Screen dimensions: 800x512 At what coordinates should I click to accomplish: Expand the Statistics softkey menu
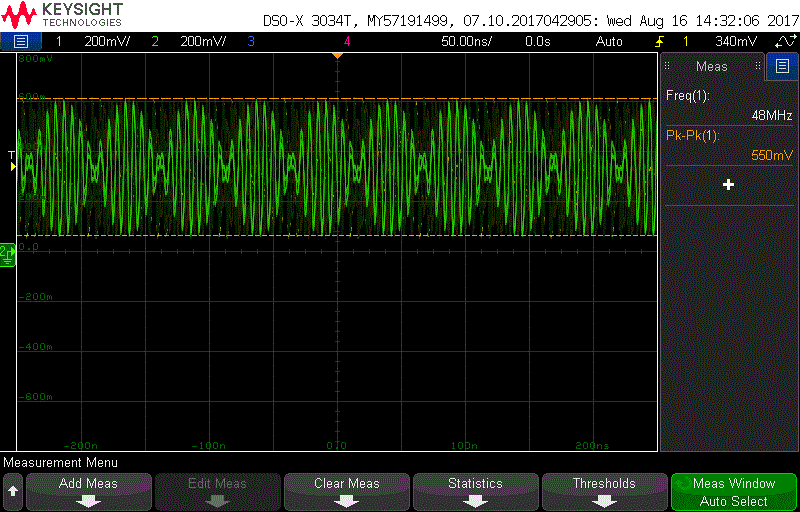[476, 491]
